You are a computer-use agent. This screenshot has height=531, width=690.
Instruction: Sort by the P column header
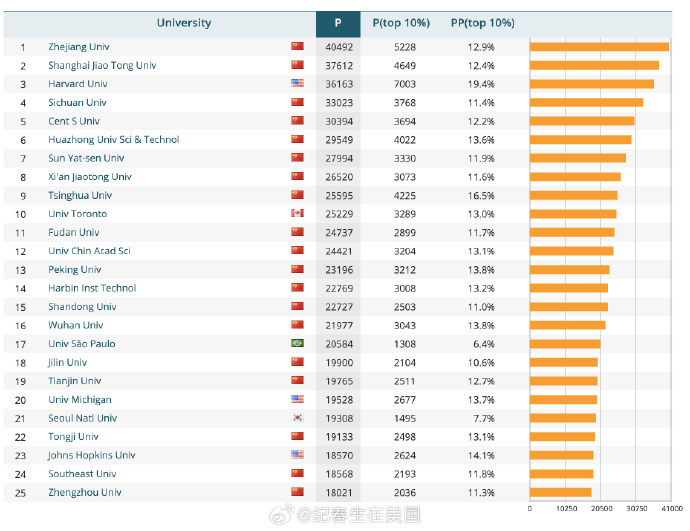click(x=337, y=23)
